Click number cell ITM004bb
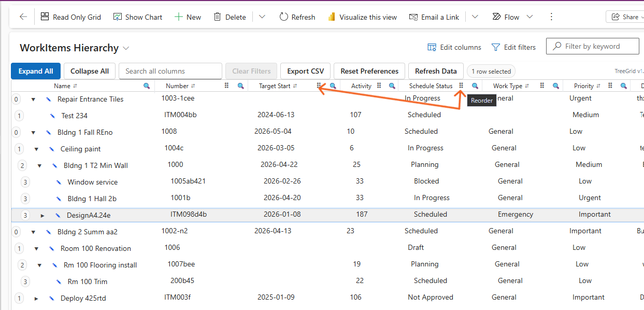644x310 pixels. click(x=180, y=115)
